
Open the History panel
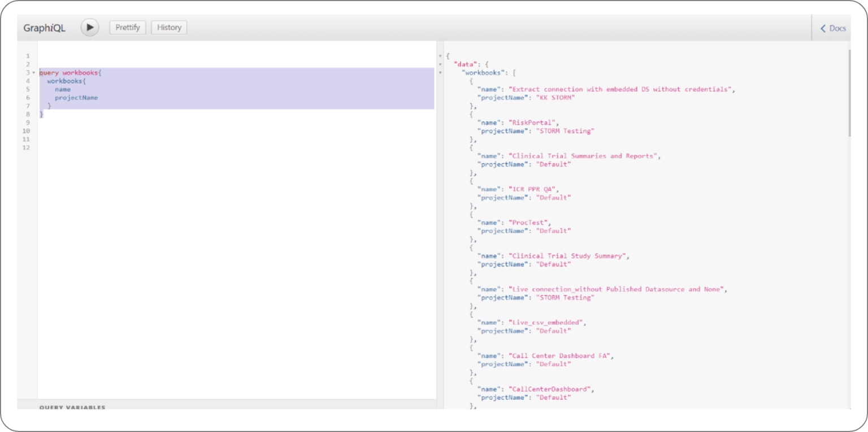168,27
